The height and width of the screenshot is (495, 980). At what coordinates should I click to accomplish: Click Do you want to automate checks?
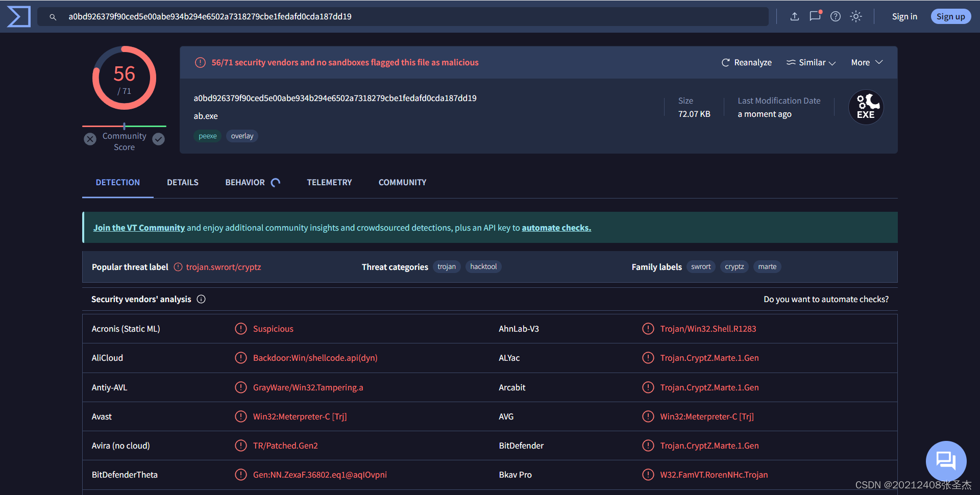(826, 299)
